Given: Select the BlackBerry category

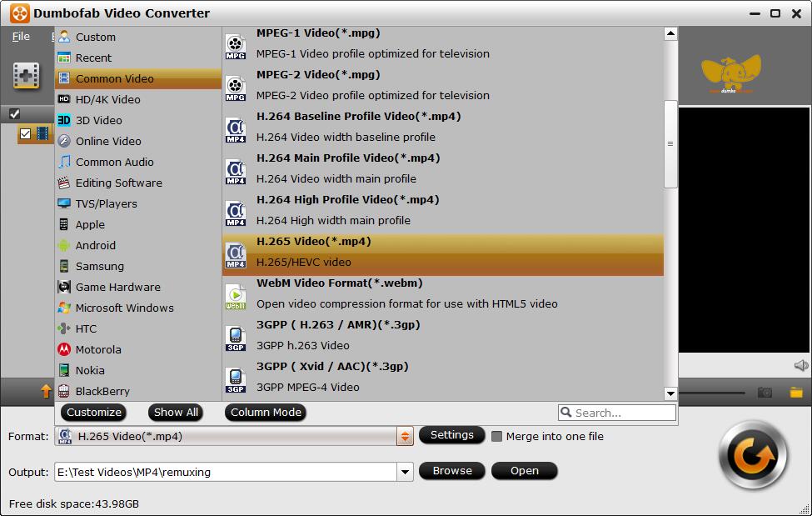Looking at the screenshot, I should click(x=138, y=391).
